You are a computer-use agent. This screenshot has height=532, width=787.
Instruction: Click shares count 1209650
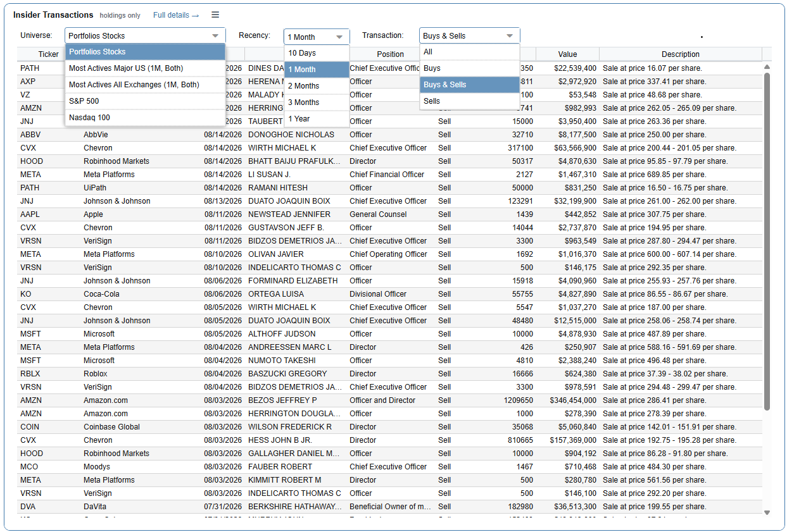click(x=519, y=400)
